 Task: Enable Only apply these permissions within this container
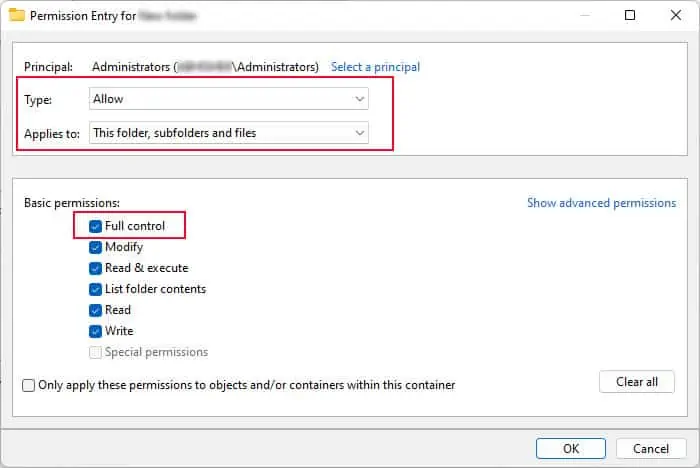pyautogui.click(x=28, y=385)
